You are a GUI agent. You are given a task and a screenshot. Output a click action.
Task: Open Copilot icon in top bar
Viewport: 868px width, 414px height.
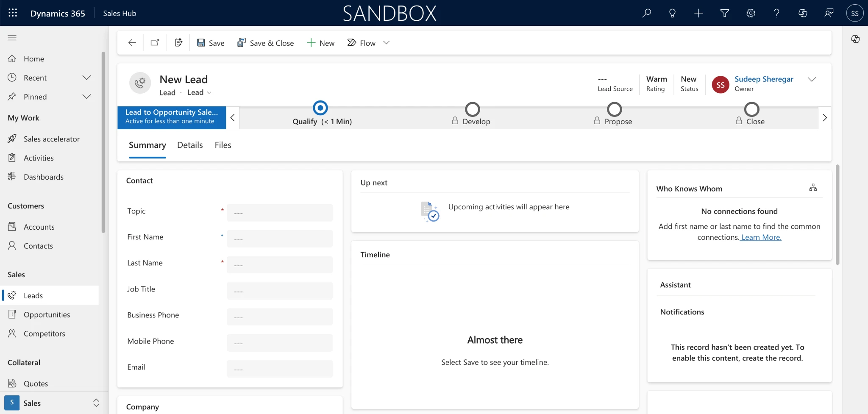pos(803,13)
